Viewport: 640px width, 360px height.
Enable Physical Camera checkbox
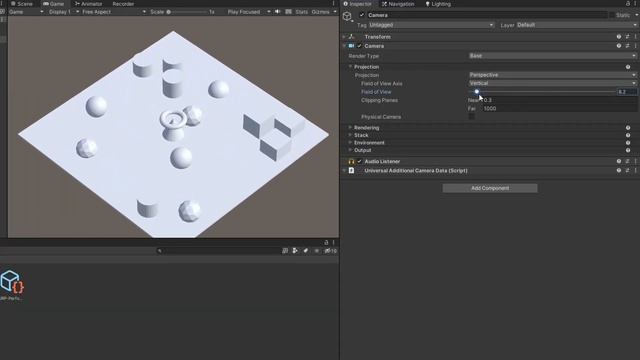coord(471,117)
